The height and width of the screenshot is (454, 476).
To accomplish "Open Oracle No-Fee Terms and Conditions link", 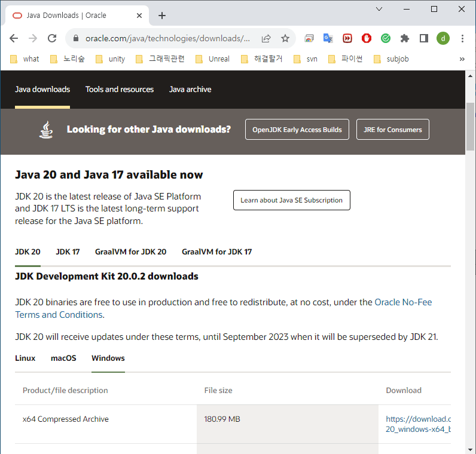I will [x=403, y=302].
